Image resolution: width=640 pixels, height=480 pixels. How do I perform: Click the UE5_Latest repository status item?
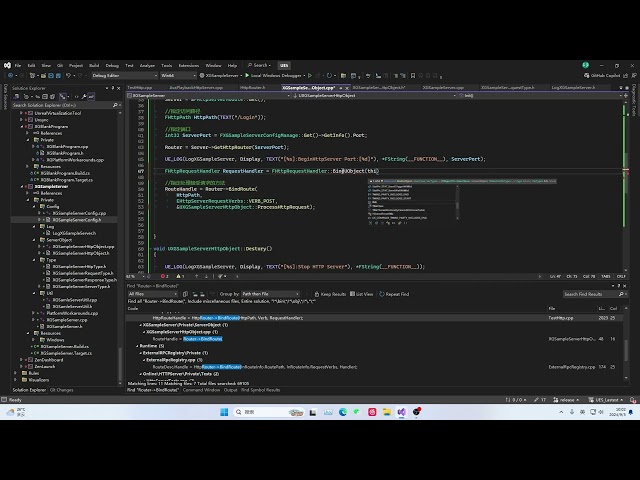pos(606,400)
